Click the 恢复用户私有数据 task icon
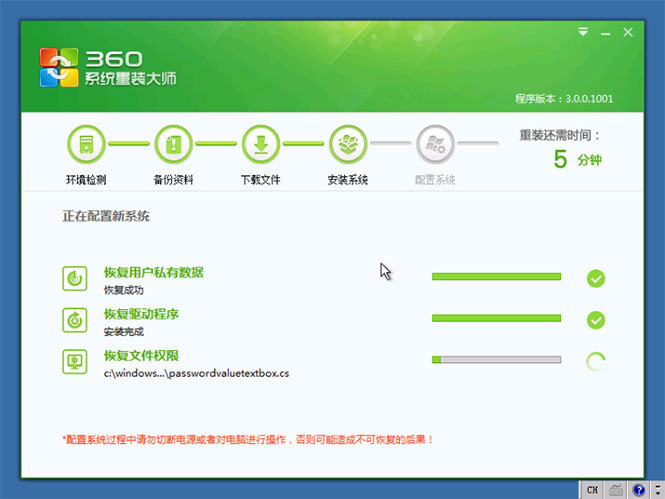The image size is (665, 499). (75, 278)
